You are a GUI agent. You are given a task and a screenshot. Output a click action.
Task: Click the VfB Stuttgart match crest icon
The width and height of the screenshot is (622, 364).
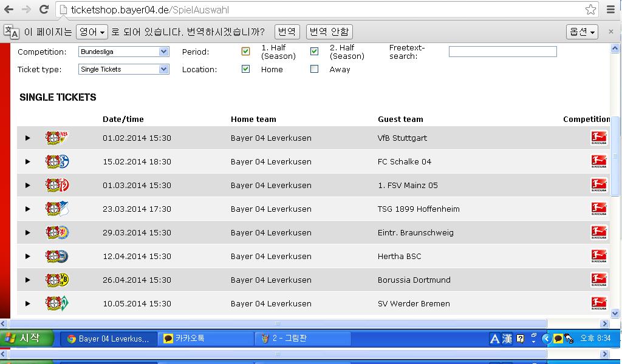pyautogui.click(x=57, y=138)
